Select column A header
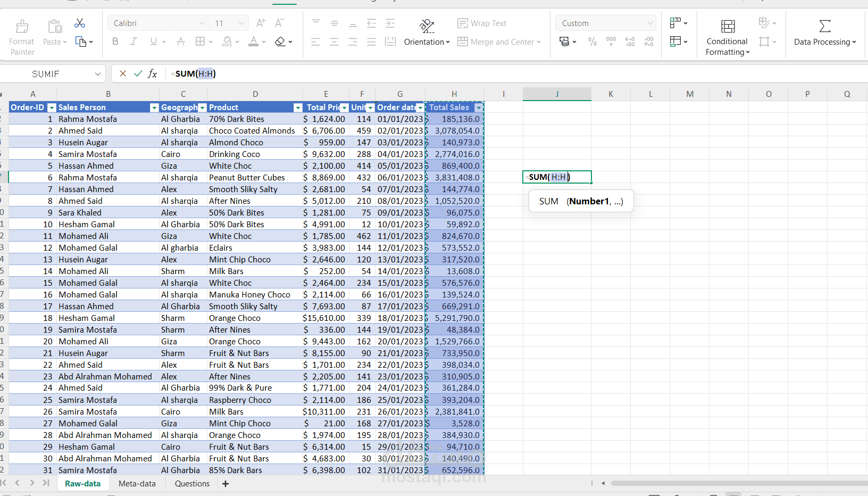Image resolution: width=868 pixels, height=496 pixels. [33, 94]
